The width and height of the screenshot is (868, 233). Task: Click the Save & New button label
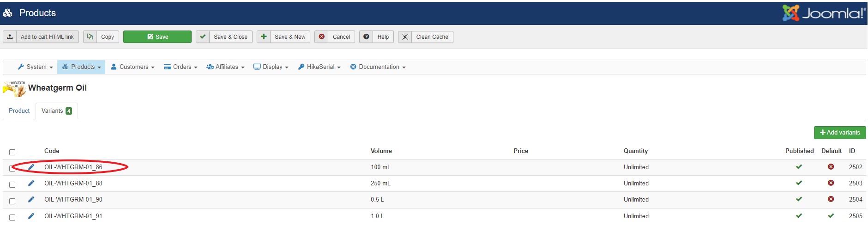tap(290, 37)
